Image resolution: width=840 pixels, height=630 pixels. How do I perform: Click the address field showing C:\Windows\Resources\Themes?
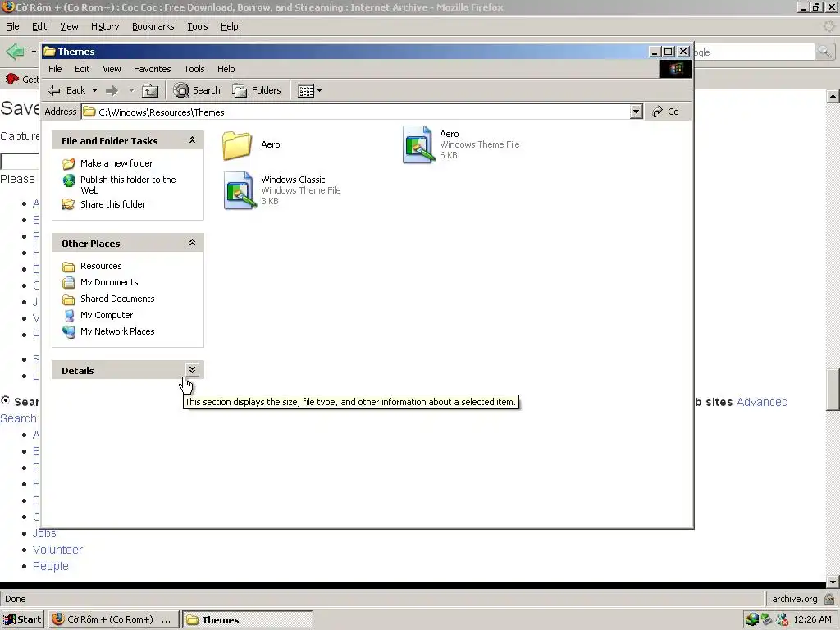(x=355, y=112)
